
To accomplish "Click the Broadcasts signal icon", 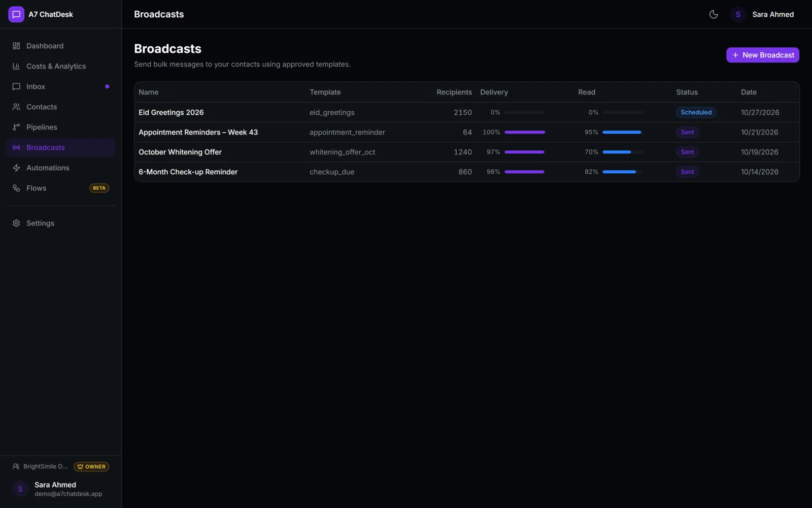I will tap(16, 147).
